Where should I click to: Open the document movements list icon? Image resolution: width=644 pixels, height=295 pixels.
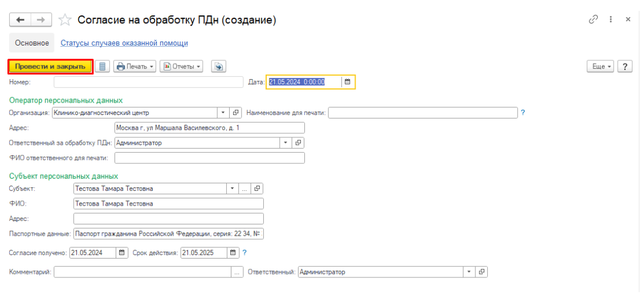[103, 67]
